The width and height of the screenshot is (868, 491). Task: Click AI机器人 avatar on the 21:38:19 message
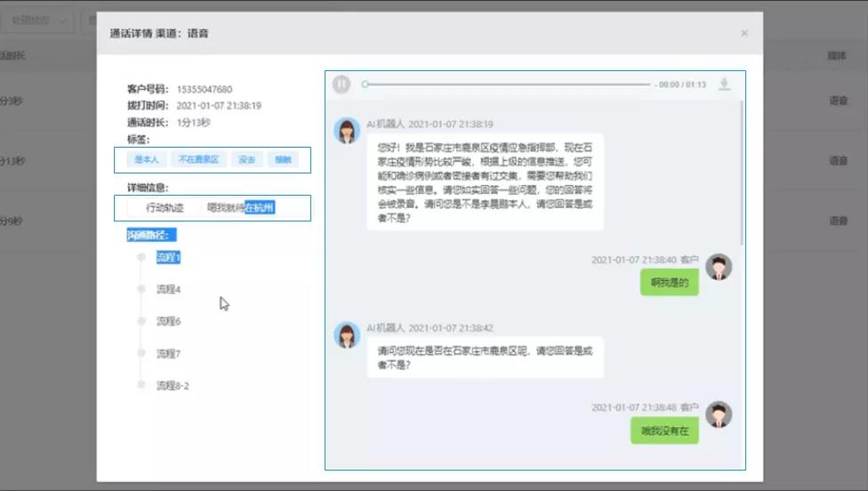[346, 130]
